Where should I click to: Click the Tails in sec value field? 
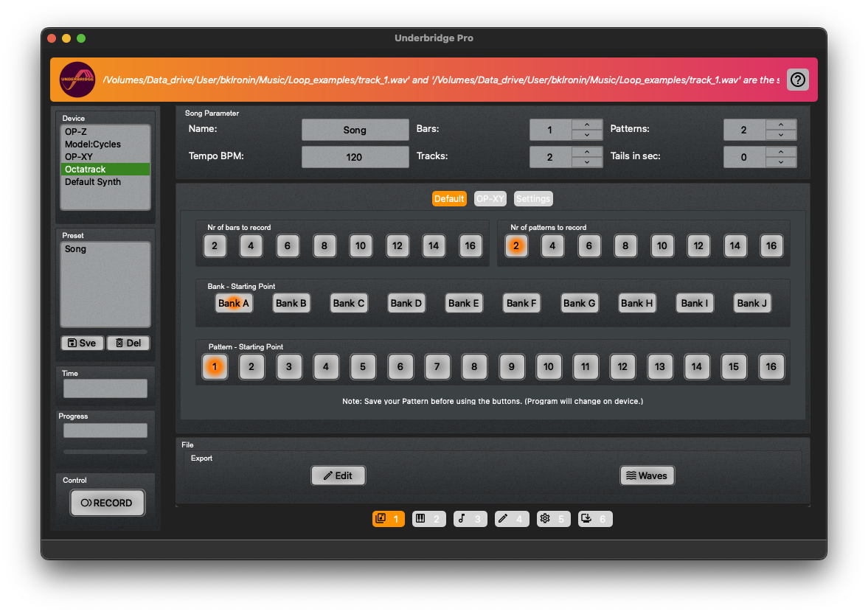point(745,157)
